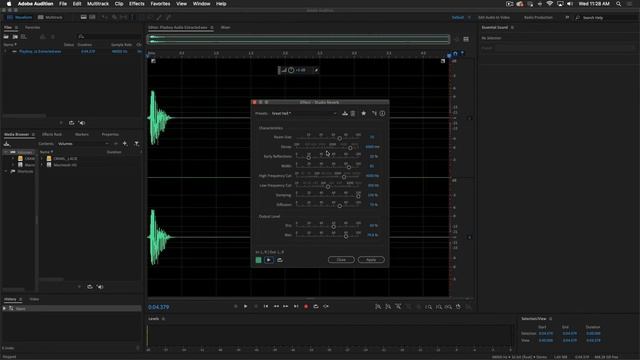
Task: Open channel map editor icon in Studio Reverb
Action: (374, 113)
